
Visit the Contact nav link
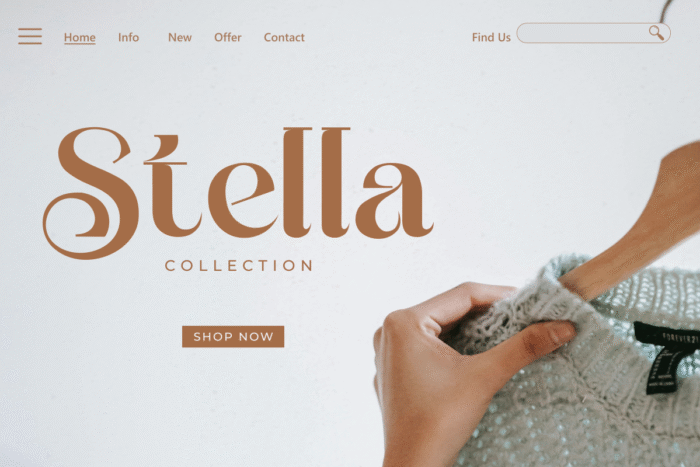tap(284, 38)
